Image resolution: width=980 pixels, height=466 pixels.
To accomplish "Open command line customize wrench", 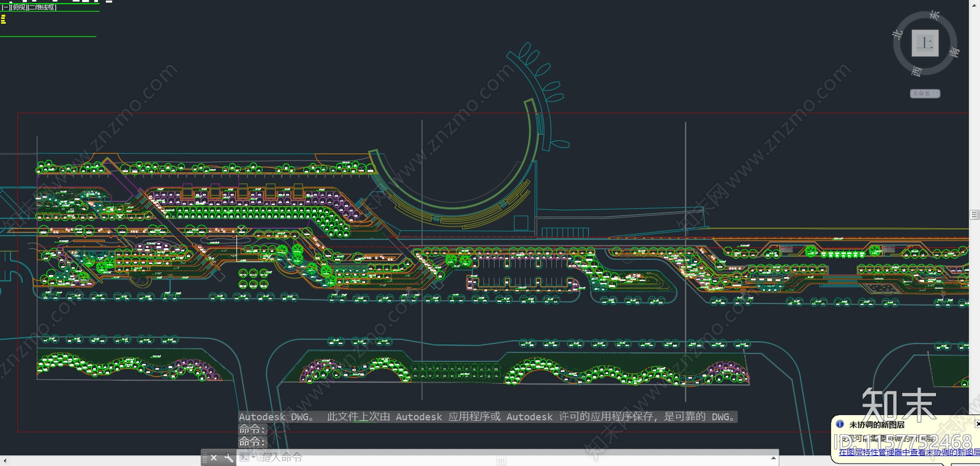I will pyautogui.click(x=228, y=457).
